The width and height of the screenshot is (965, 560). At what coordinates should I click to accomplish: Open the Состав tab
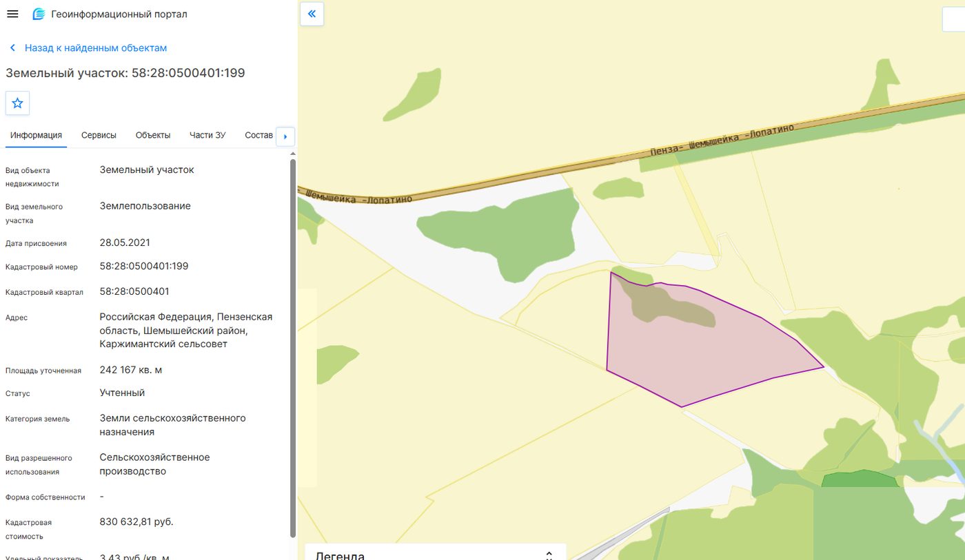(x=258, y=135)
